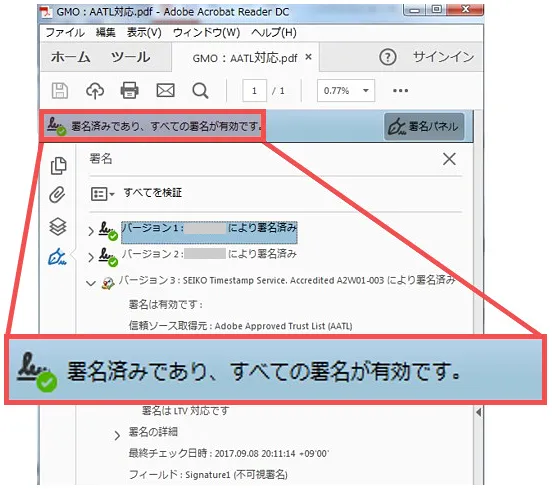Close the signature panel with X
The width and height of the screenshot is (552, 489).
coord(449,159)
